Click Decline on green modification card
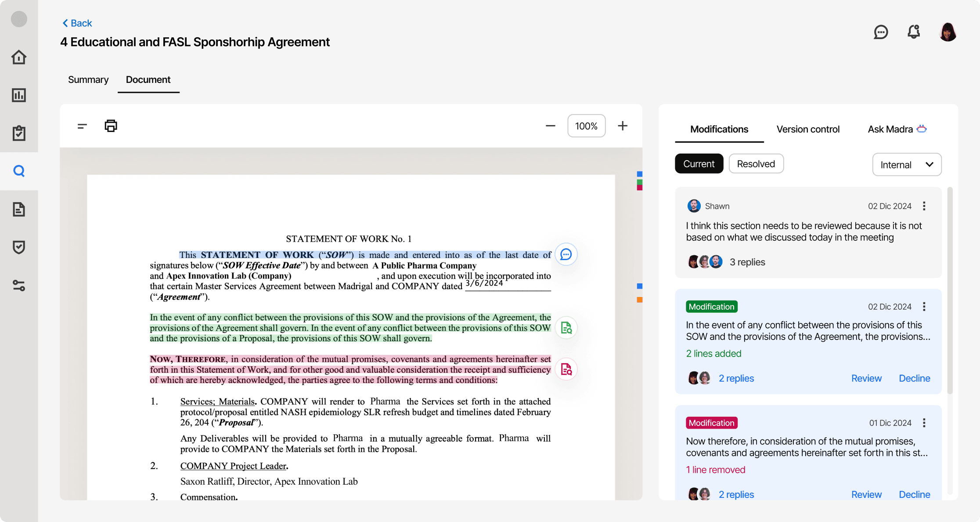Screen dimensions: 980x522 914,378
